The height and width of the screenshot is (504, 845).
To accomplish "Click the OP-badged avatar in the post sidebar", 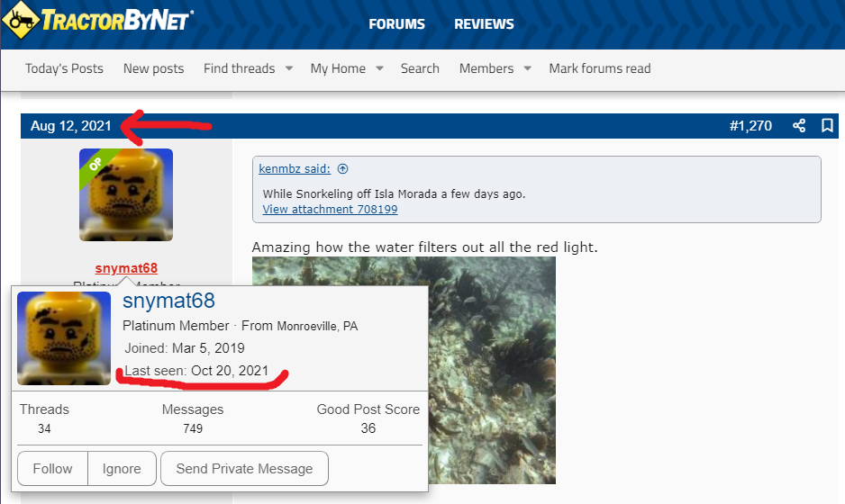I will 126,195.
